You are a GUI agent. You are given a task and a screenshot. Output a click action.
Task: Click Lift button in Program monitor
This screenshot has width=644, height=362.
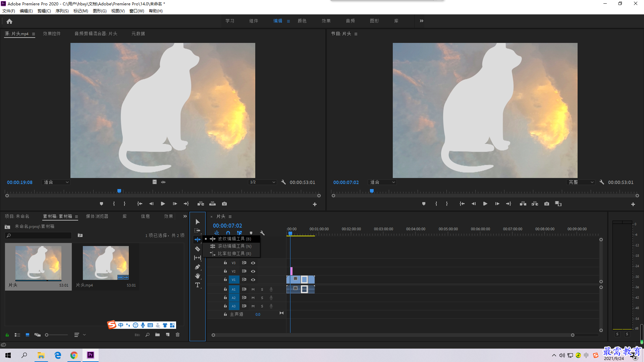click(523, 204)
